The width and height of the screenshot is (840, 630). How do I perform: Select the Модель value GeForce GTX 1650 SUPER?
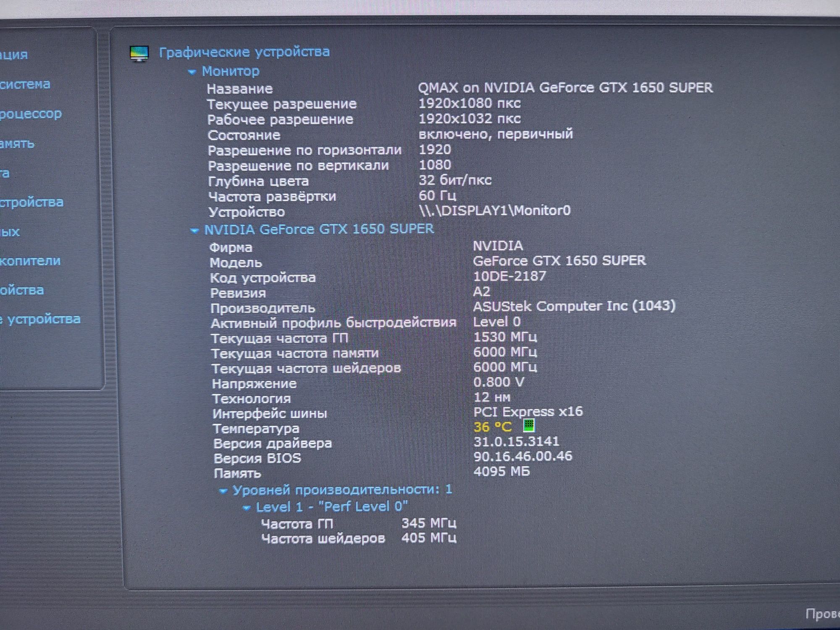tap(559, 261)
